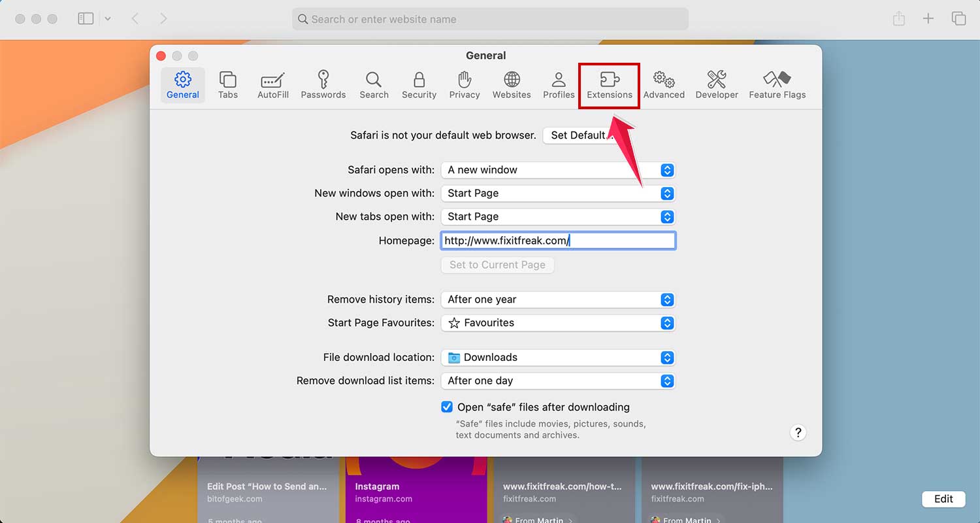Select the General preferences tab
The height and width of the screenshot is (523, 980).
point(182,85)
